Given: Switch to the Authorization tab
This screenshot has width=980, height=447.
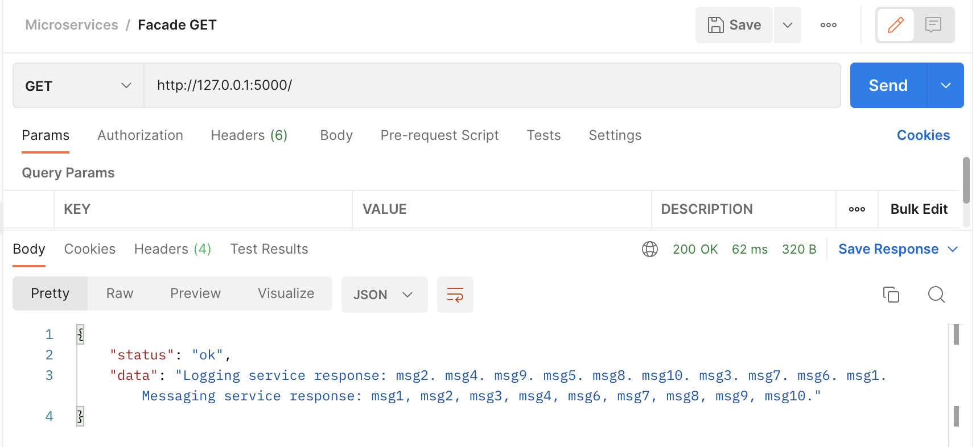Looking at the screenshot, I should coord(140,135).
